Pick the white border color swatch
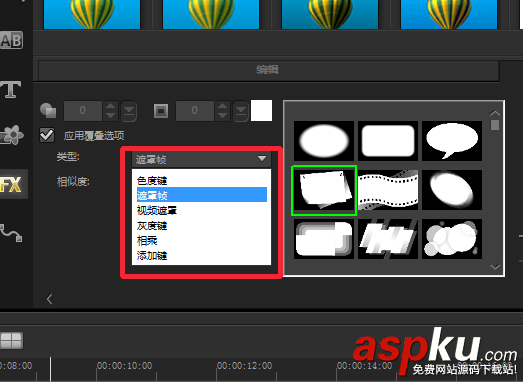Screen dimensions: 523x382 [261, 110]
